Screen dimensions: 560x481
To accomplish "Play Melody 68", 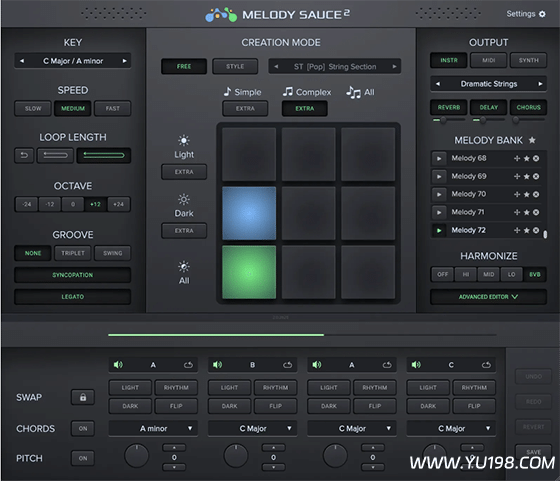I will pyautogui.click(x=439, y=159).
